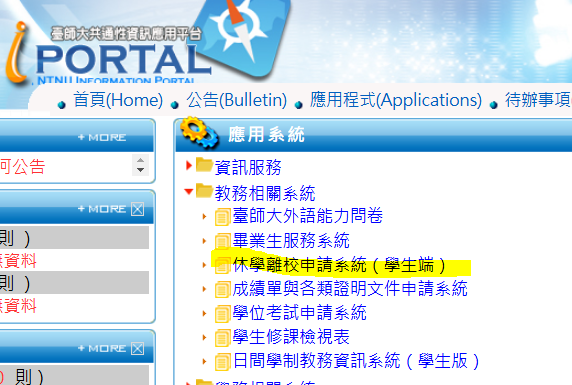Open 資訊服務 category
Screen dimensions: 572x385
coord(248,168)
